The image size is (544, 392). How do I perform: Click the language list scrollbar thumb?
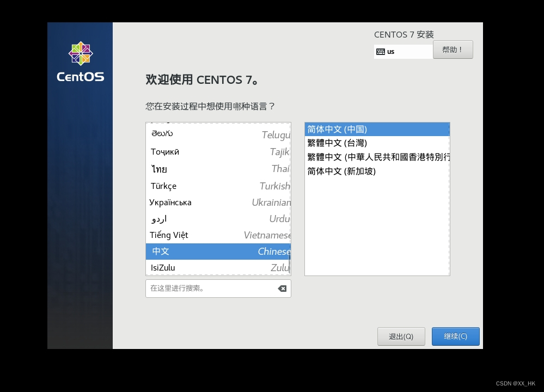point(289,262)
